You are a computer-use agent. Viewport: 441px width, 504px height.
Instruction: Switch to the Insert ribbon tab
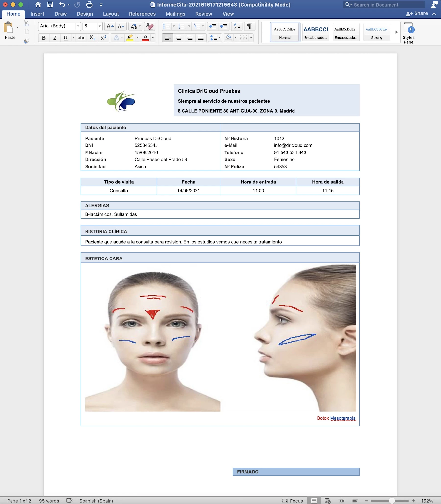tap(37, 14)
